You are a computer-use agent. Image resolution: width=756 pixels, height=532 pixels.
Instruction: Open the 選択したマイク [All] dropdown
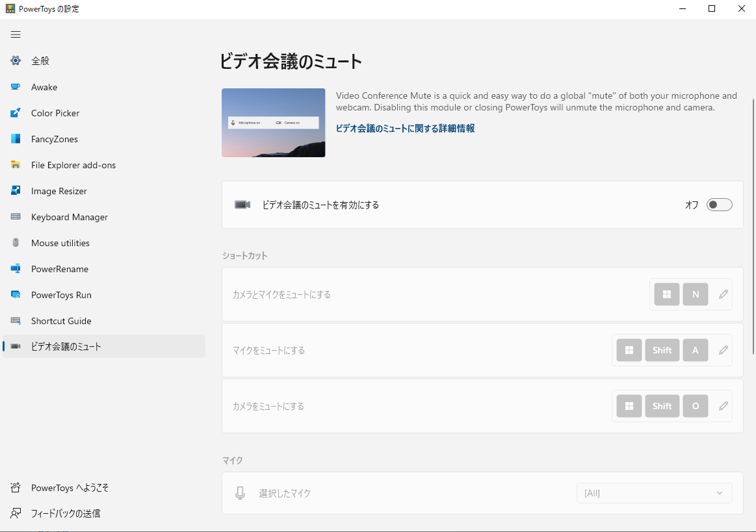pos(654,493)
